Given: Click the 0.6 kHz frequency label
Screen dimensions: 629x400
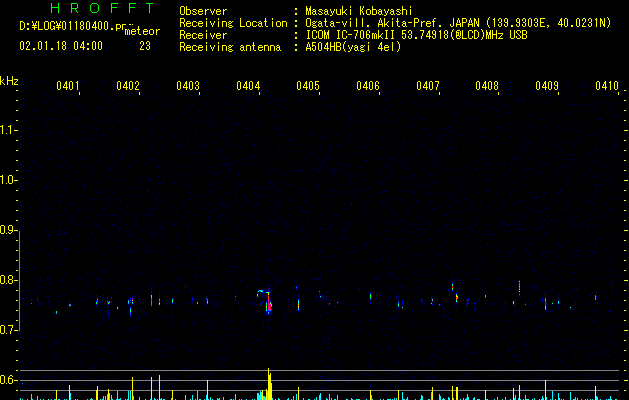Looking at the screenshot, I should 8,380.
